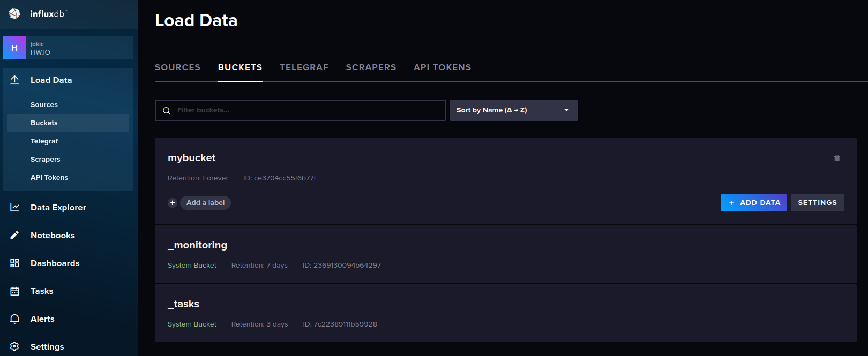Image resolution: width=868 pixels, height=356 pixels.
Task: Click the plus icon beside Add a label
Action: pos(173,203)
